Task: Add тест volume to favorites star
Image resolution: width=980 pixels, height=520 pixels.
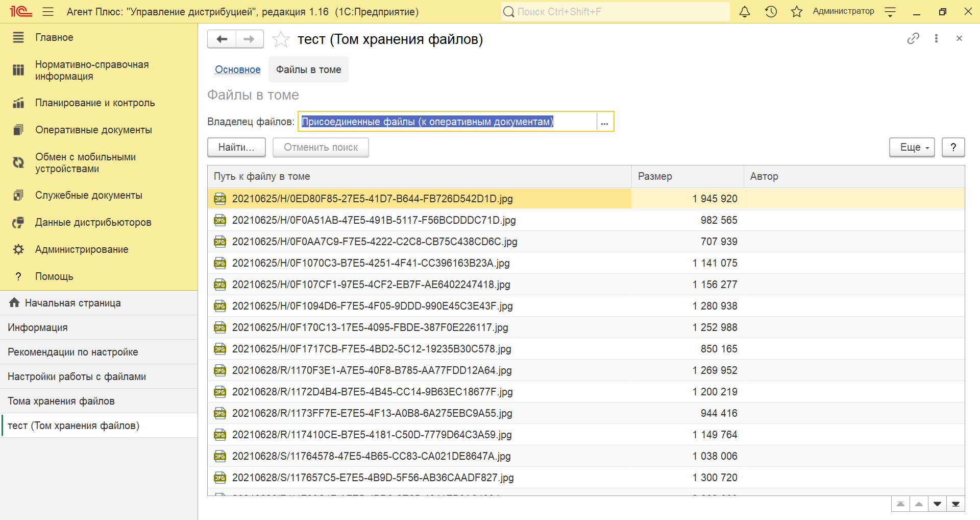Action: 281,39
